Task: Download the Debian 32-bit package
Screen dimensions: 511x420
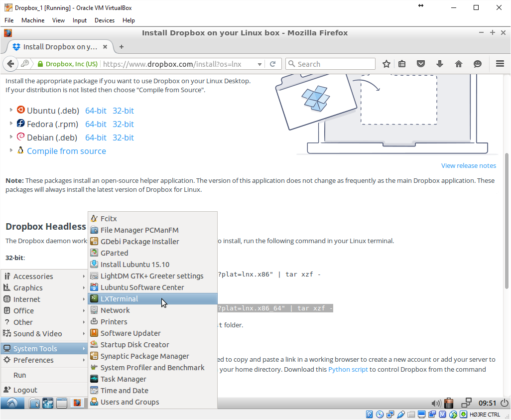Action: point(123,138)
